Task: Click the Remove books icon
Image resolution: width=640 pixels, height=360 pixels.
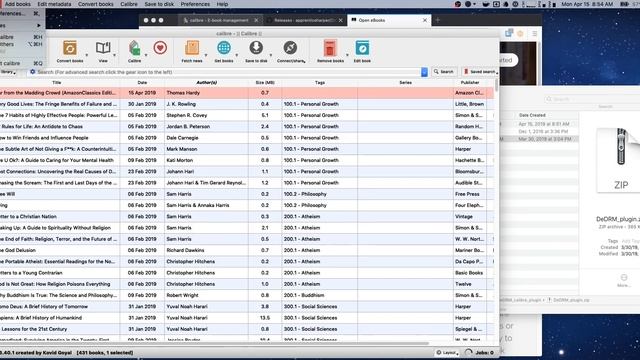Action: 330,48
